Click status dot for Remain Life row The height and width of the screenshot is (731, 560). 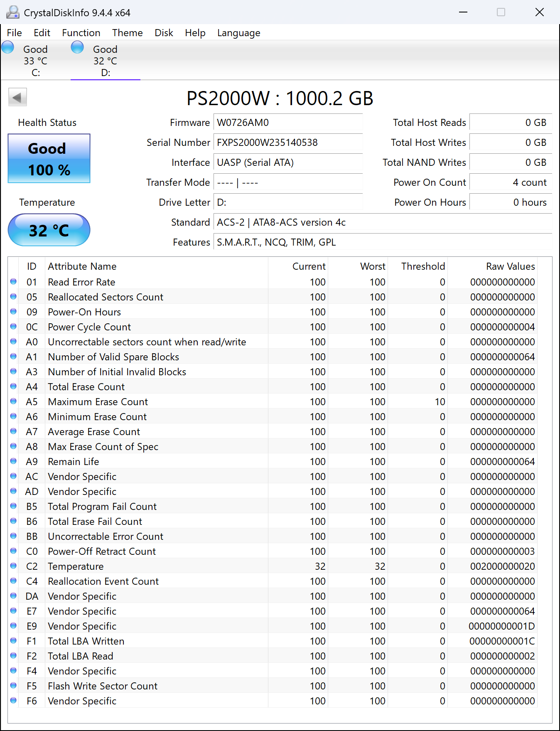click(x=13, y=461)
